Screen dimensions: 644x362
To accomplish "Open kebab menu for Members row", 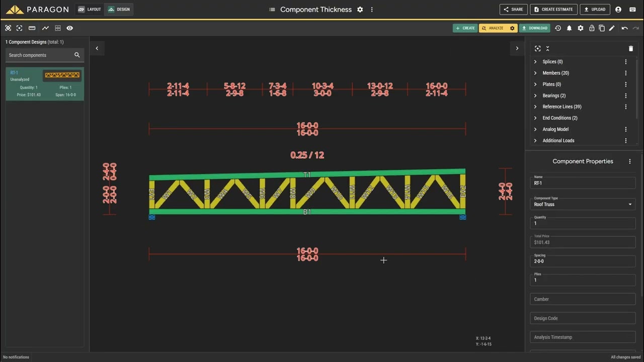I will click(626, 73).
